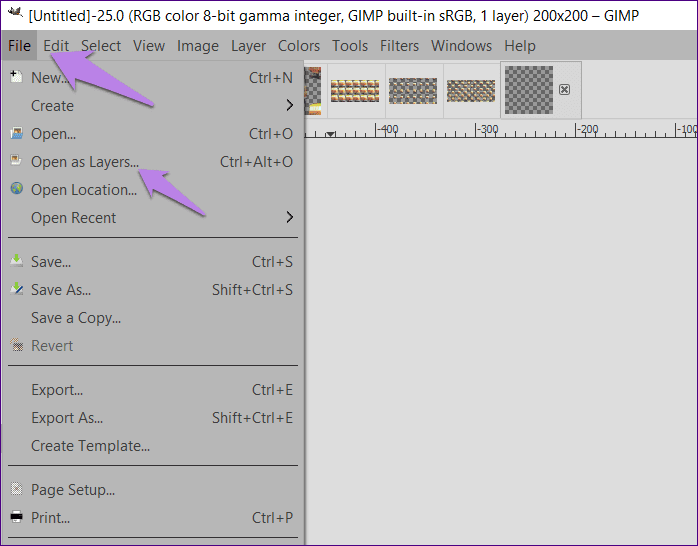Click the Page Setup icon

point(16,489)
